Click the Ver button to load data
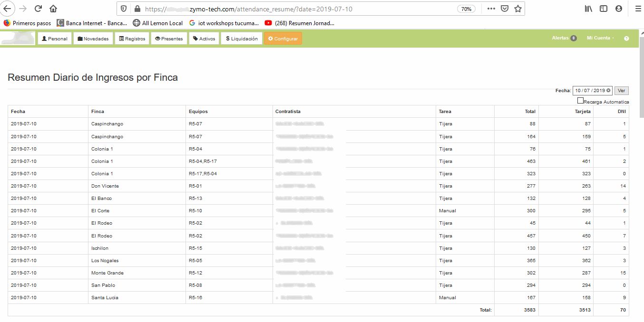The image size is (644, 322). 622,90
